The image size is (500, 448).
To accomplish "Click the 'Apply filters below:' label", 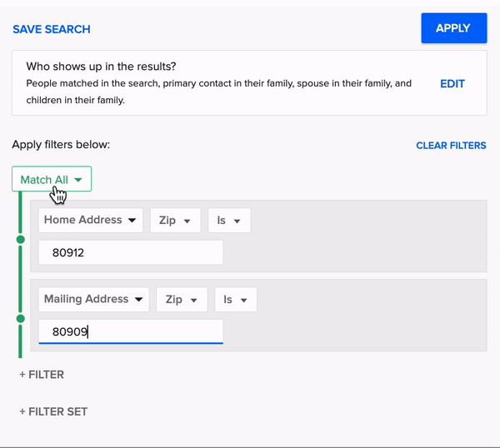I will pyautogui.click(x=61, y=145).
